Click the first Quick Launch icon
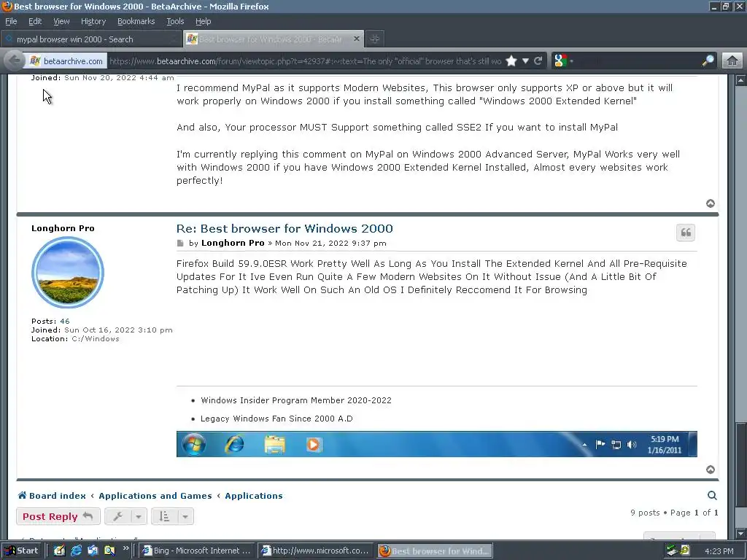Viewport: 747px width, 560px height. coord(59,551)
